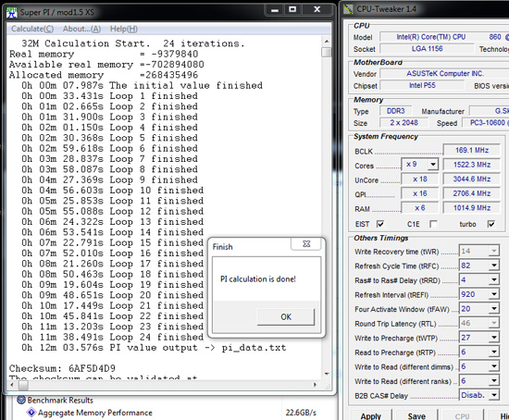This screenshot has height=420, width=509.
Task: Click the BCLK 169.1 MHz field
Action: [x=471, y=150]
